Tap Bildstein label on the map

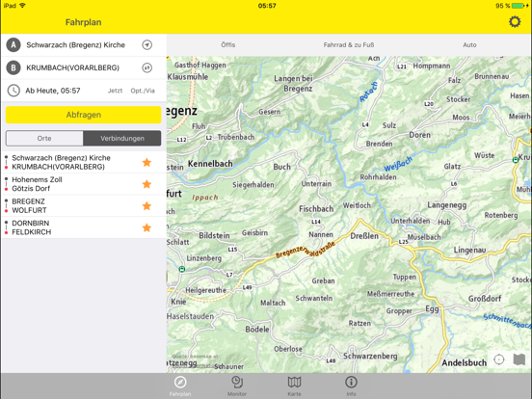click(214, 235)
